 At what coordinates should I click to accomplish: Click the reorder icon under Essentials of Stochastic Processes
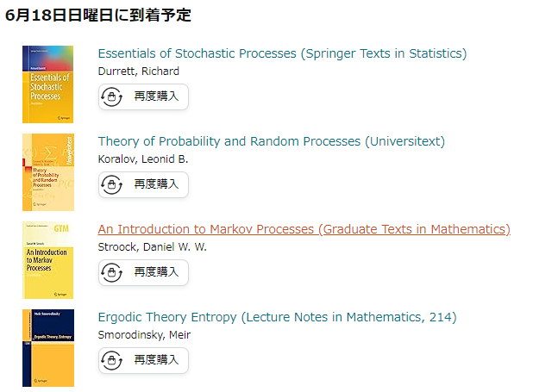pos(112,97)
